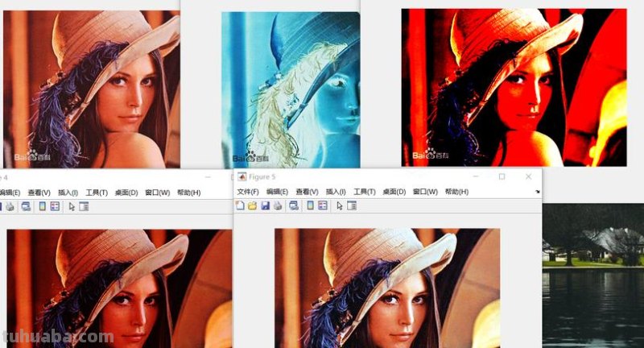Insert legend via Figure 4 toolbar icon
The width and height of the screenshot is (644, 348).
(x=55, y=207)
